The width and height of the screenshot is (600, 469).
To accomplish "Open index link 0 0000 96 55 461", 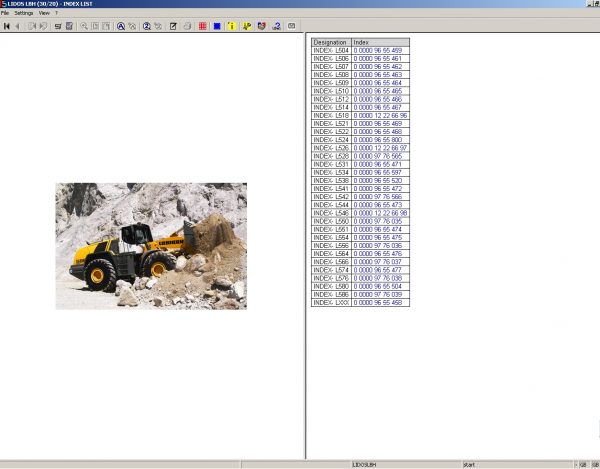I will point(377,59).
